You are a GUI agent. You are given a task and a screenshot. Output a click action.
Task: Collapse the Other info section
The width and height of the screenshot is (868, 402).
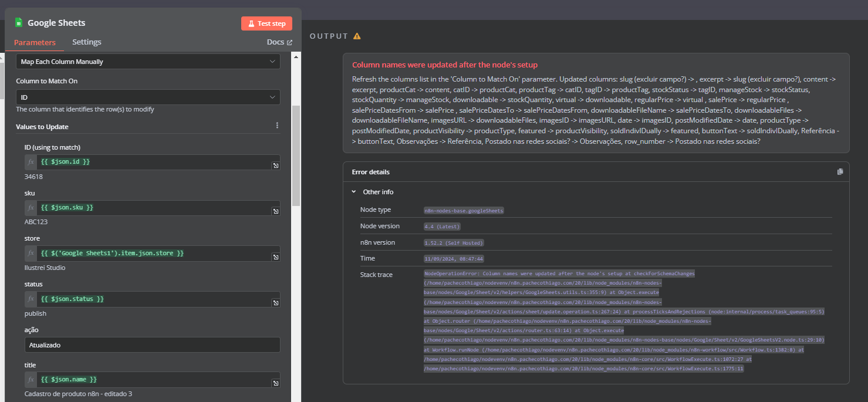pos(354,192)
